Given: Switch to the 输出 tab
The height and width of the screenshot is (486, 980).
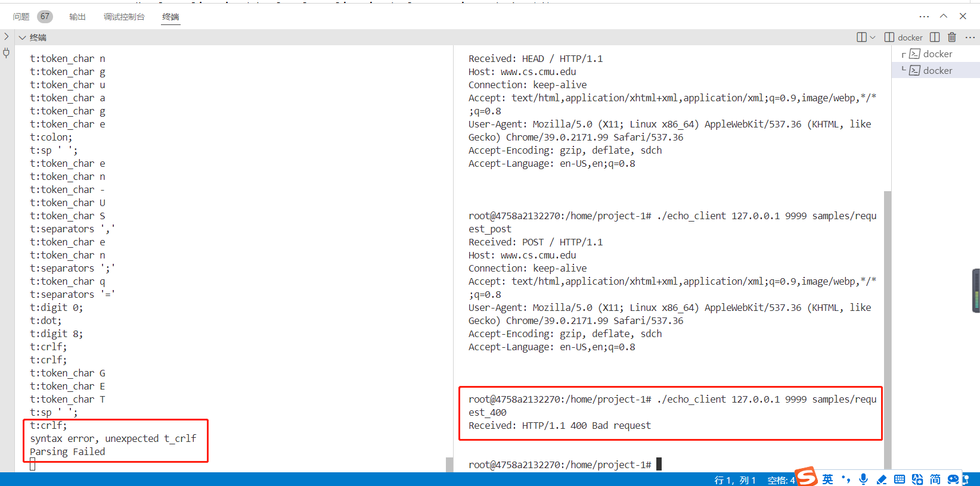Looking at the screenshot, I should 77,17.
